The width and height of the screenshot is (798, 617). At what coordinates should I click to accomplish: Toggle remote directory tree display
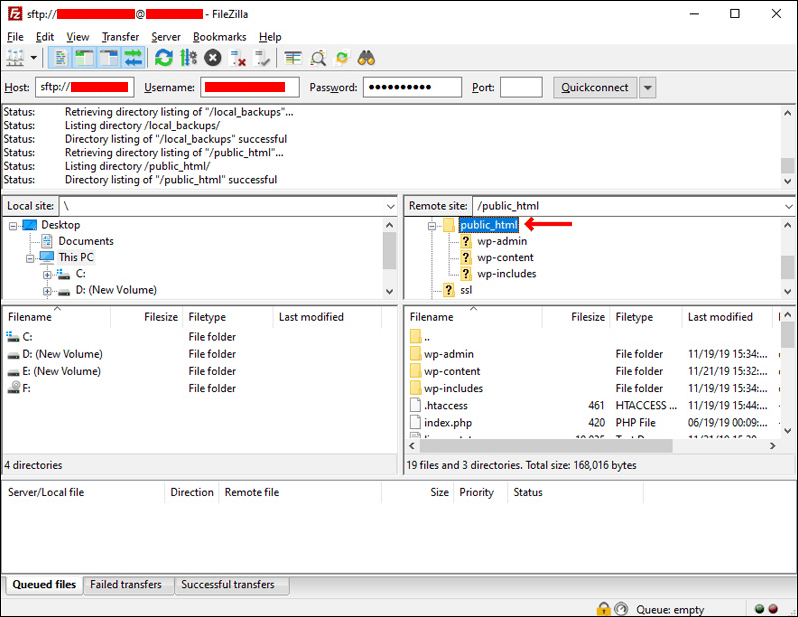coord(109,58)
